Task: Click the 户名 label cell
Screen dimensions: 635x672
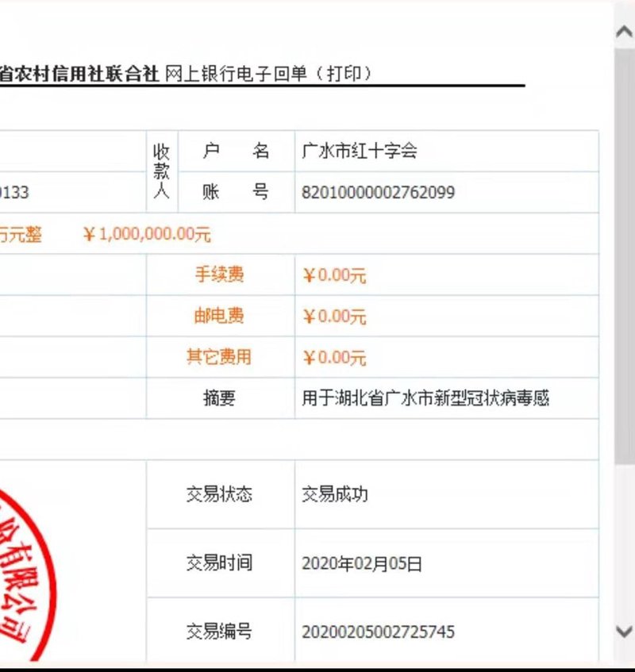Action: click(237, 151)
